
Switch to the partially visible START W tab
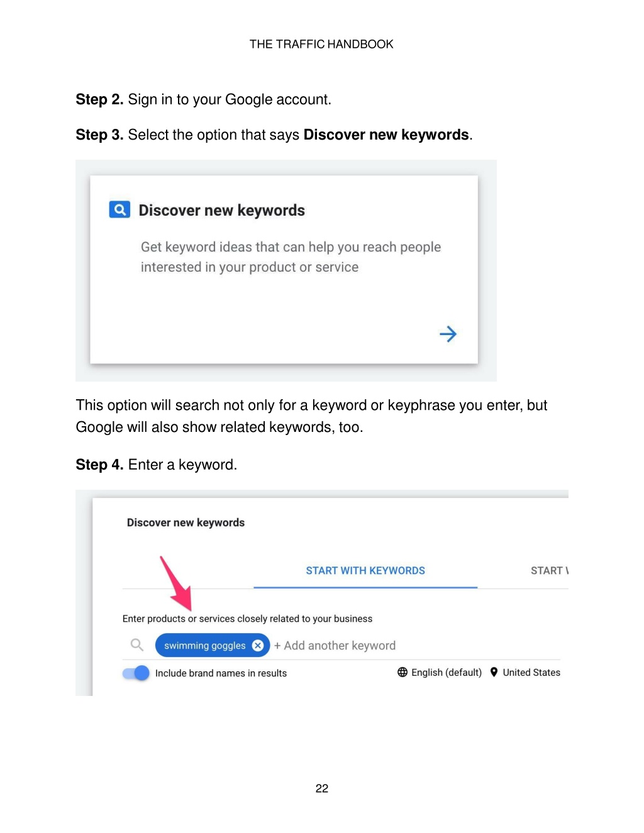point(549,571)
